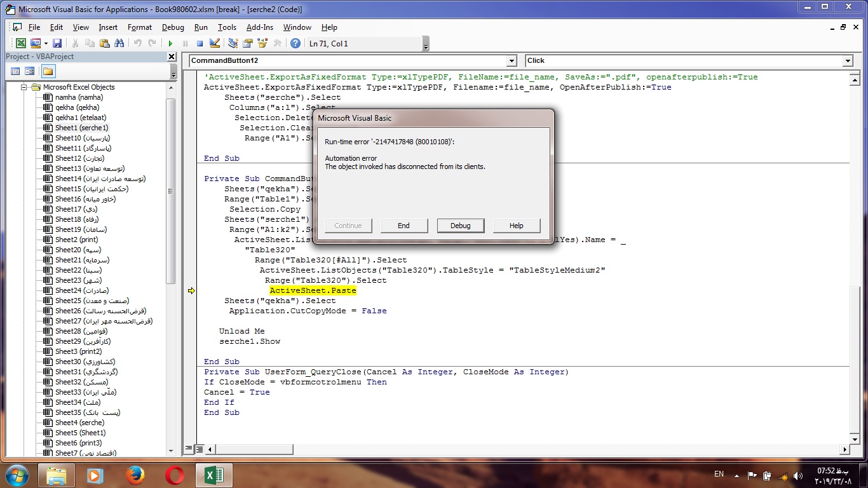
Task: Switch to Excel via taskbar icon
Action: point(214,475)
